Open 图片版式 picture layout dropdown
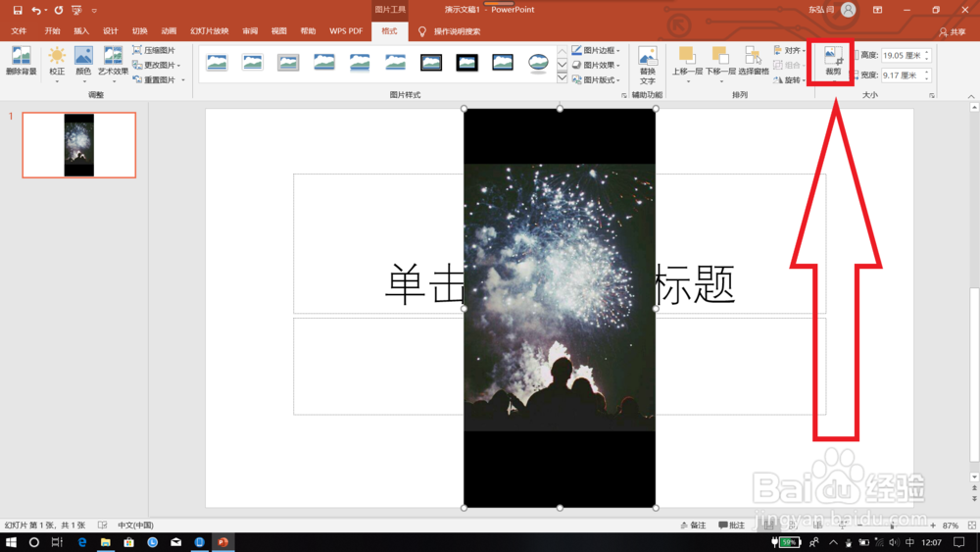 coord(596,80)
